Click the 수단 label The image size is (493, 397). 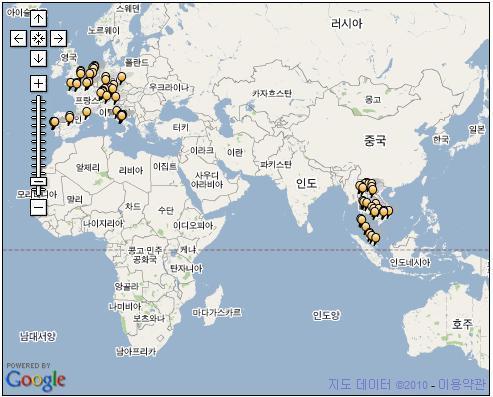point(166,210)
